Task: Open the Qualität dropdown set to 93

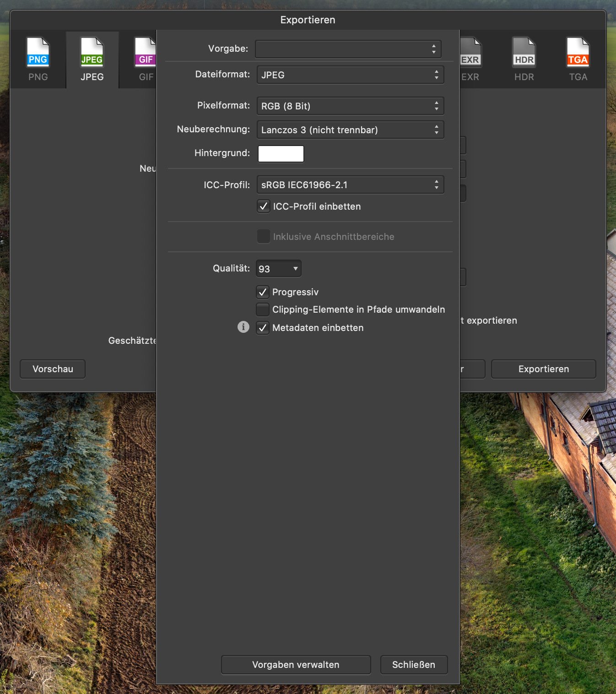Action: point(279,269)
